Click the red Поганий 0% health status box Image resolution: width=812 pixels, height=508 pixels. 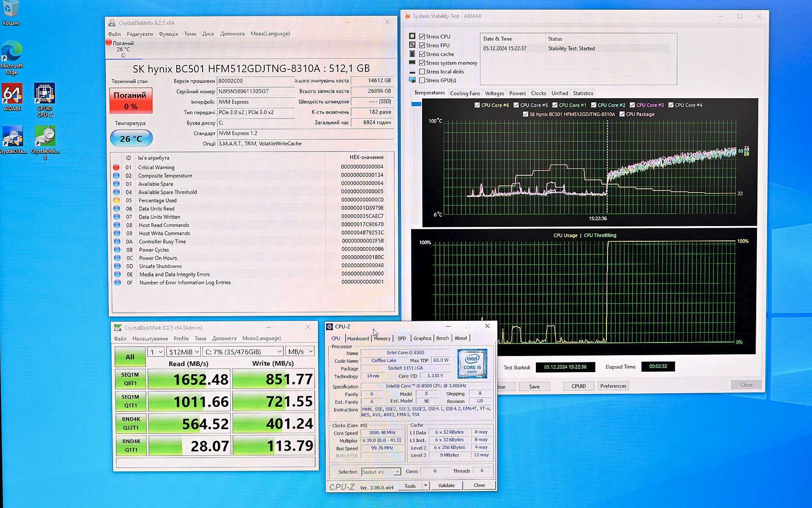point(131,101)
